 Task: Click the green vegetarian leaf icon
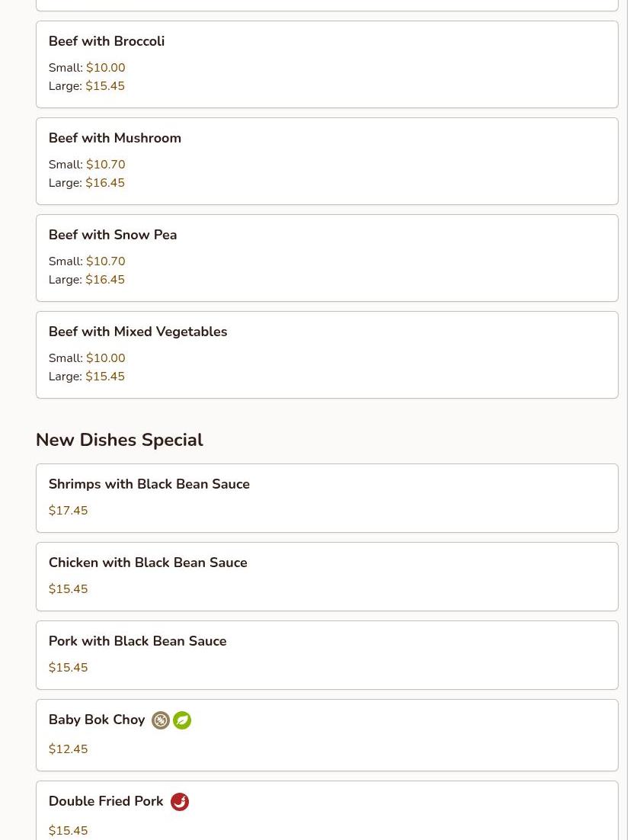[182, 720]
